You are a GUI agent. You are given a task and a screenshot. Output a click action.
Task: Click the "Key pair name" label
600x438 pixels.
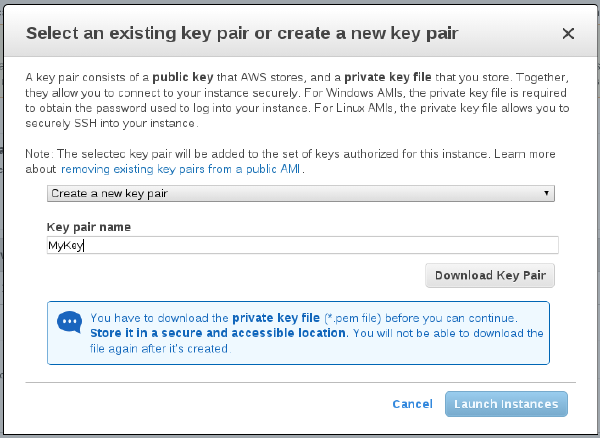click(x=89, y=227)
